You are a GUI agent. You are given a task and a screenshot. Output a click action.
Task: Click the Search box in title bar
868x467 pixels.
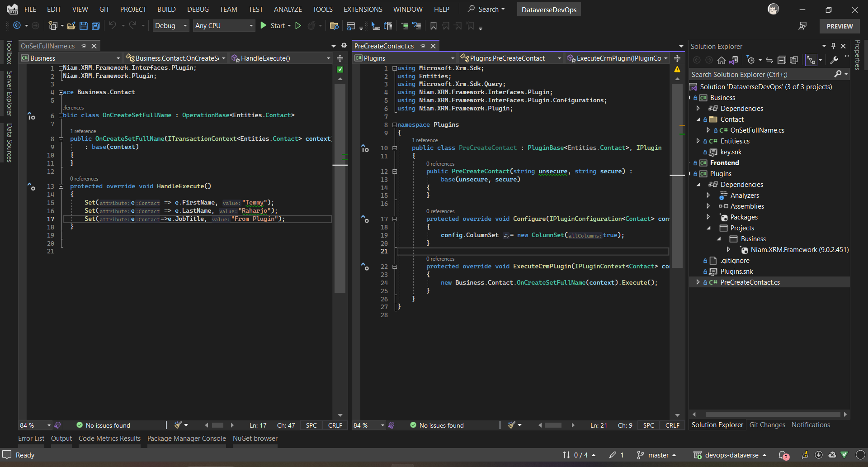487,9
